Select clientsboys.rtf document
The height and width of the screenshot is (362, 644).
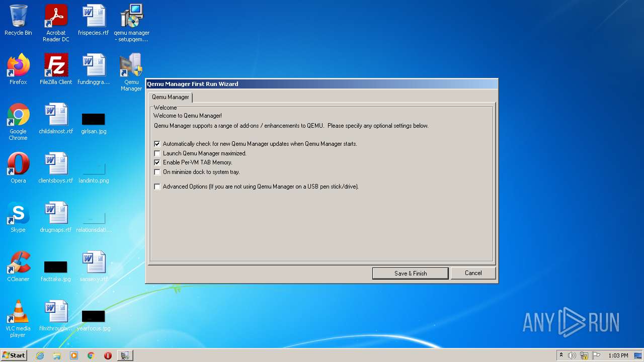coord(56,168)
